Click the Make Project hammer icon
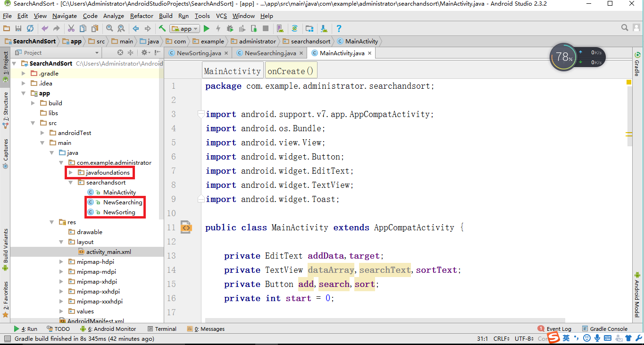The image size is (644, 345). click(x=162, y=29)
